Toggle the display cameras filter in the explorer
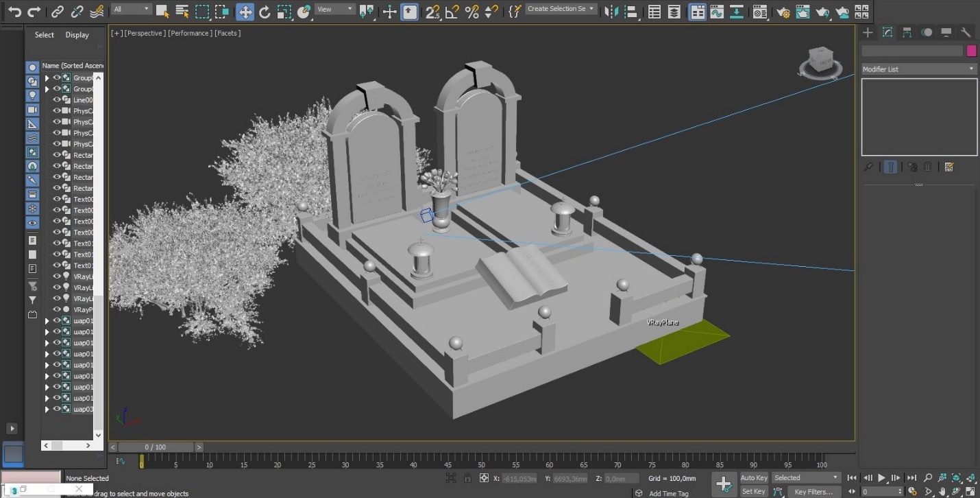Viewport: 980px width, 498px height. (x=32, y=110)
